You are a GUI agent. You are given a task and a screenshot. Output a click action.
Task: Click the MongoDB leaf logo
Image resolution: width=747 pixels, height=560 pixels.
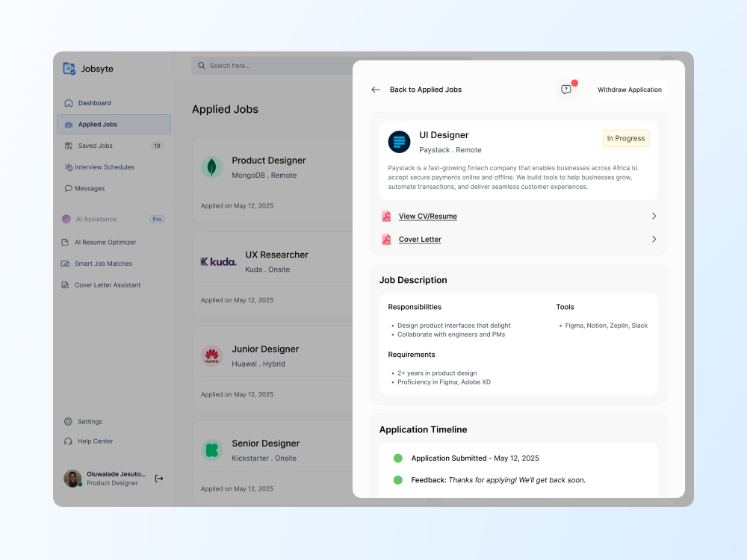212,167
